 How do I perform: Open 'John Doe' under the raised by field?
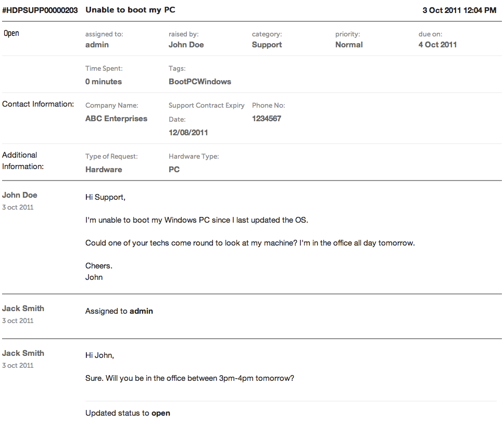pyautogui.click(x=186, y=45)
